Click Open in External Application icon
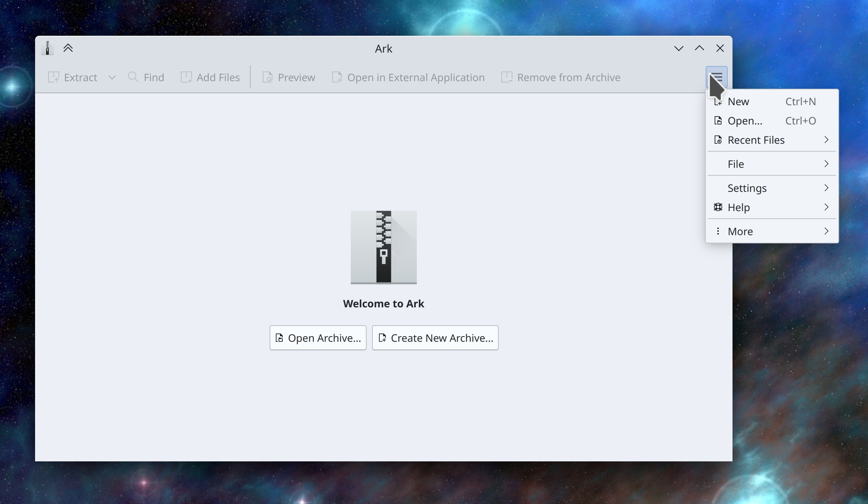Viewport: 868px width, 504px height. [x=337, y=77]
